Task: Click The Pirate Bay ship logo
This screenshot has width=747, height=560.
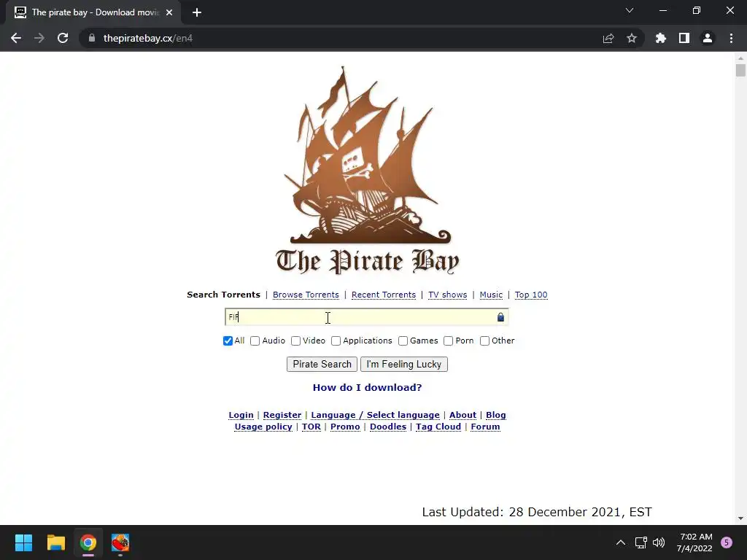Action: (x=368, y=171)
